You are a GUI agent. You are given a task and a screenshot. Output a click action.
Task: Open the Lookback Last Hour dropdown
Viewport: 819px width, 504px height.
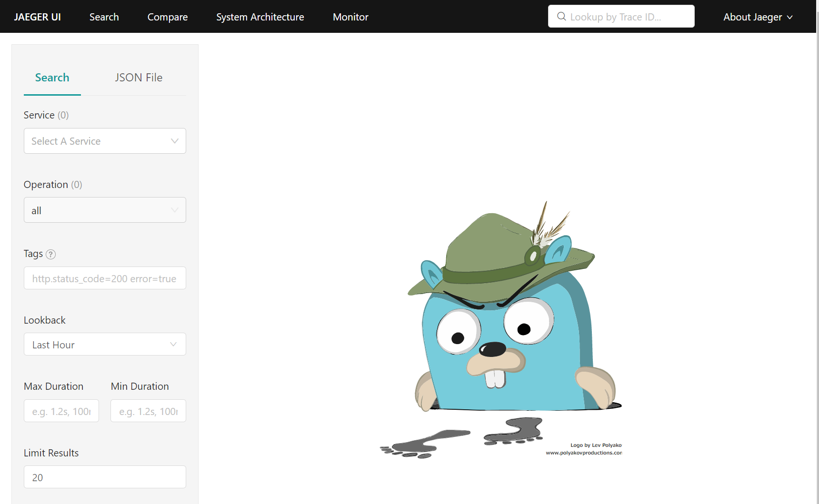point(105,345)
